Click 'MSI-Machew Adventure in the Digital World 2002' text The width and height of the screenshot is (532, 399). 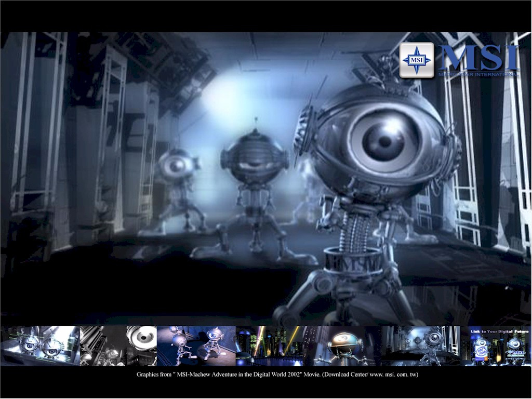(x=237, y=375)
